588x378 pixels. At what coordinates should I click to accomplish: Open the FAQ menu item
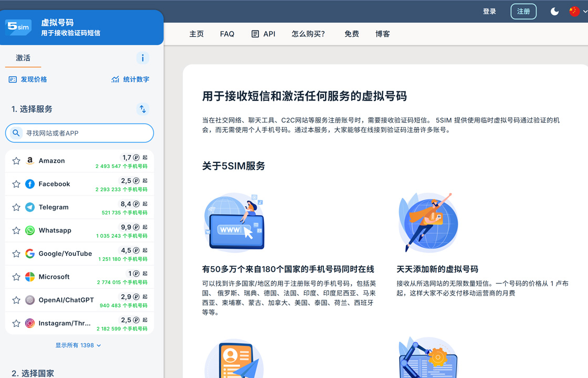tap(227, 34)
